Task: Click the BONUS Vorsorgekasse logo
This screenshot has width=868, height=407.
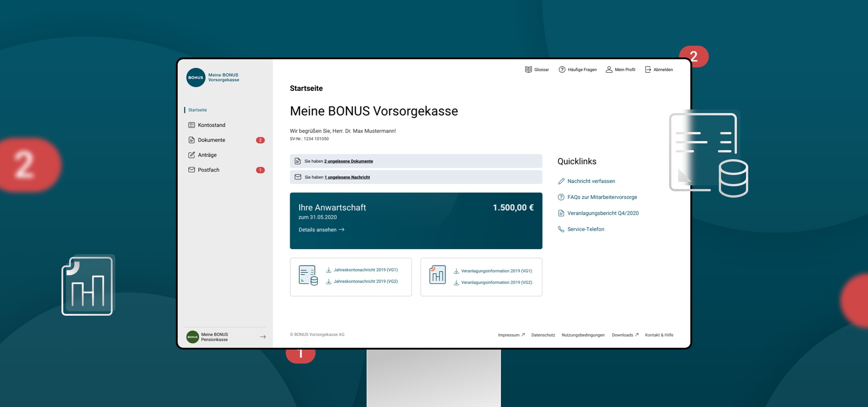Action: click(x=196, y=77)
